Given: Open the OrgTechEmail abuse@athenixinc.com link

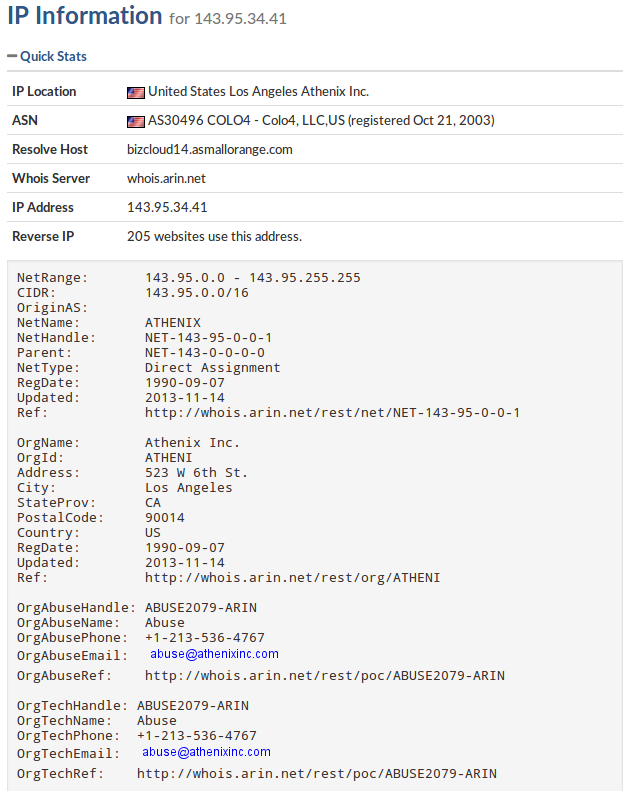Looking at the screenshot, I should click(x=206, y=752).
